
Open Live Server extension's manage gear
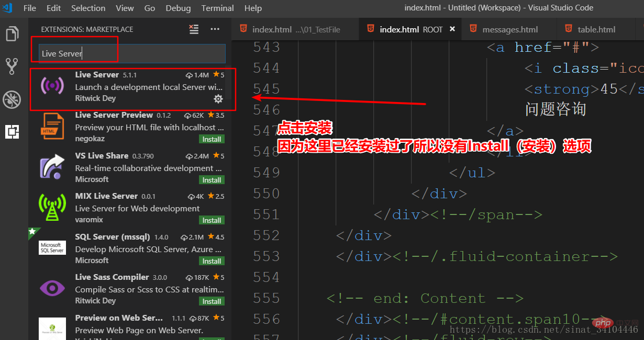[218, 98]
